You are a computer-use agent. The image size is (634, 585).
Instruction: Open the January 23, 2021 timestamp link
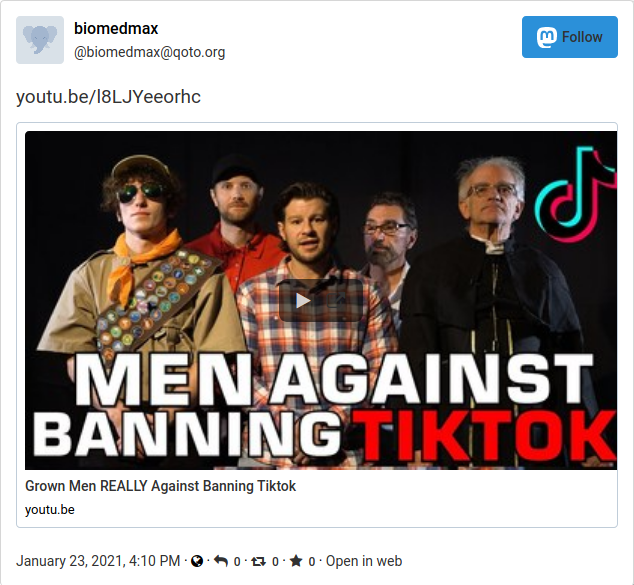(x=98, y=561)
